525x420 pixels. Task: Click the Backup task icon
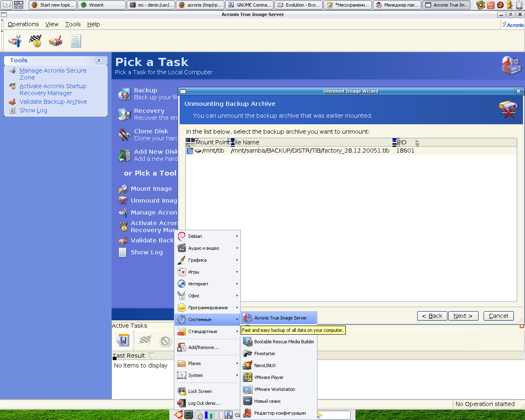point(124,94)
